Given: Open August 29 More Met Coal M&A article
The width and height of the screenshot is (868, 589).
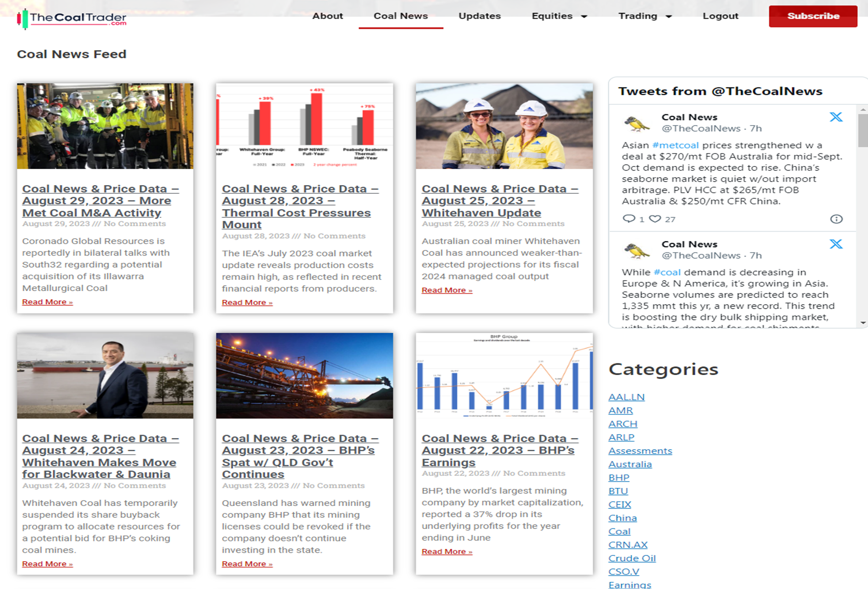Looking at the screenshot, I should click(100, 201).
